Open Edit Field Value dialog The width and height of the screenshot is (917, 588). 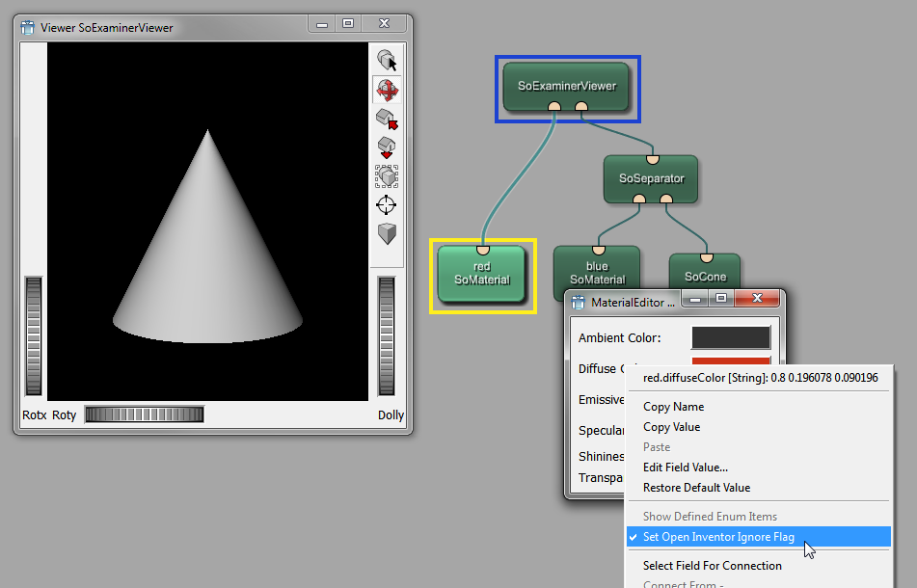(x=685, y=468)
